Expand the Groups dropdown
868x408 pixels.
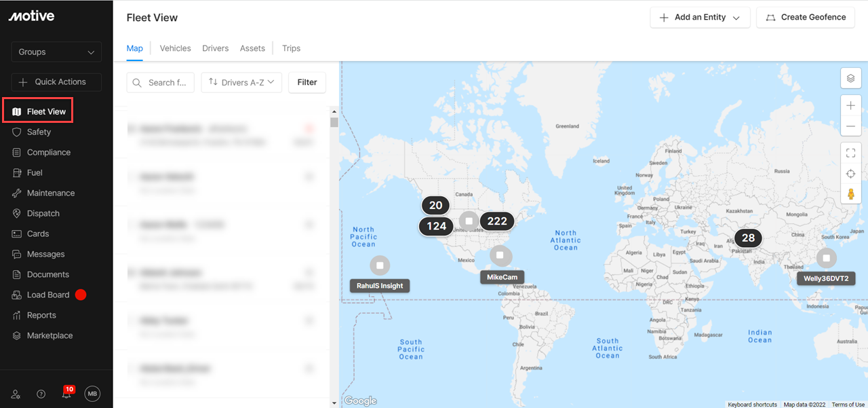56,52
